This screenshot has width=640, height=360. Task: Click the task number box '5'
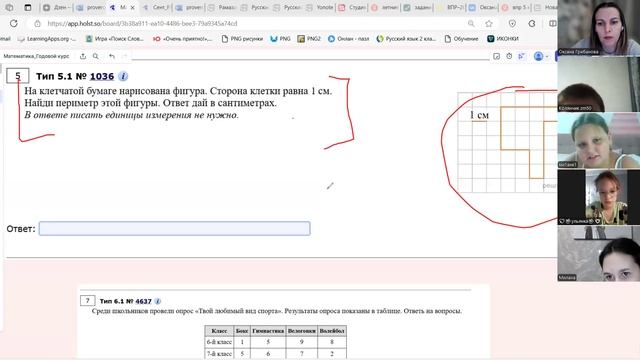[x=18, y=76]
